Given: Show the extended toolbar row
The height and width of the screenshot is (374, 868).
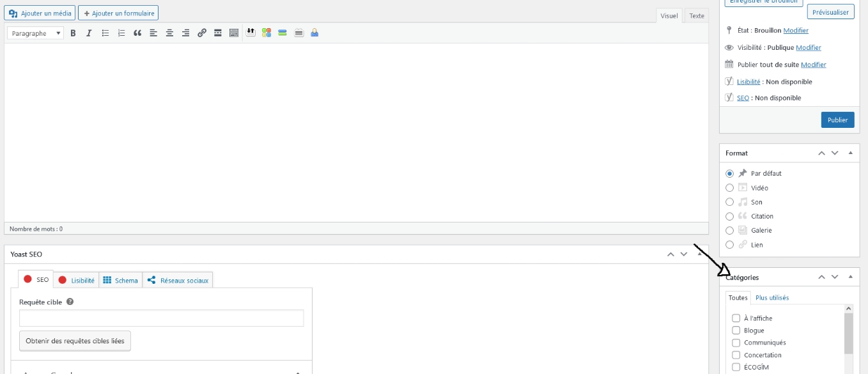Looking at the screenshot, I should tap(234, 33).
